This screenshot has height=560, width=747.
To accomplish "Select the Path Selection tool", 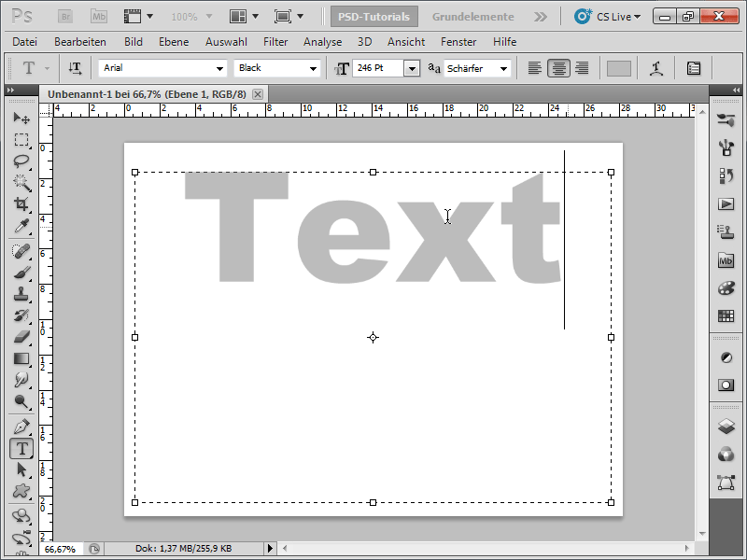I will pos(21,470).
